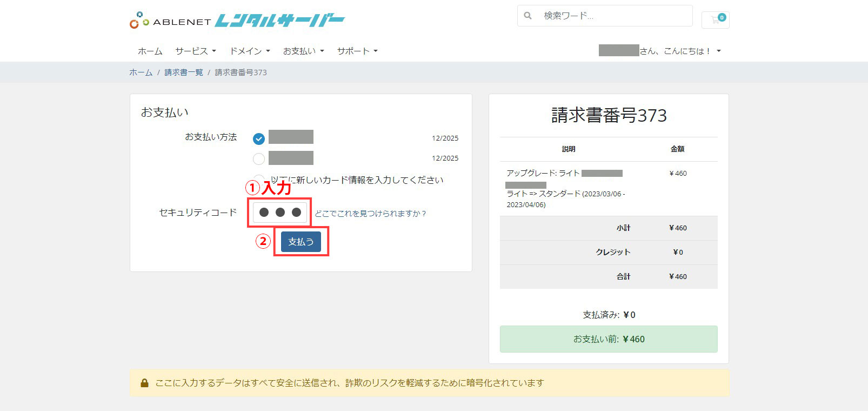Go to ホーム in the navigation bar

[x=150, y=51]
